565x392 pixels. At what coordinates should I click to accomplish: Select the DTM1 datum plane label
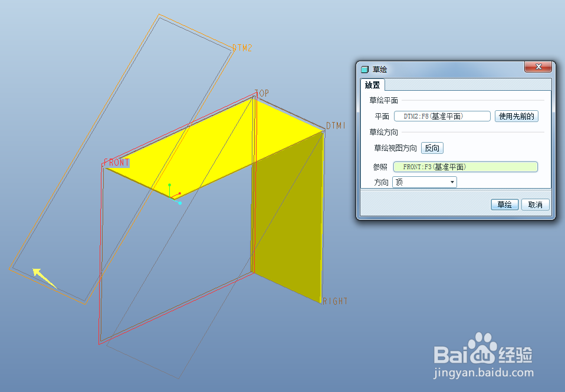336,126
